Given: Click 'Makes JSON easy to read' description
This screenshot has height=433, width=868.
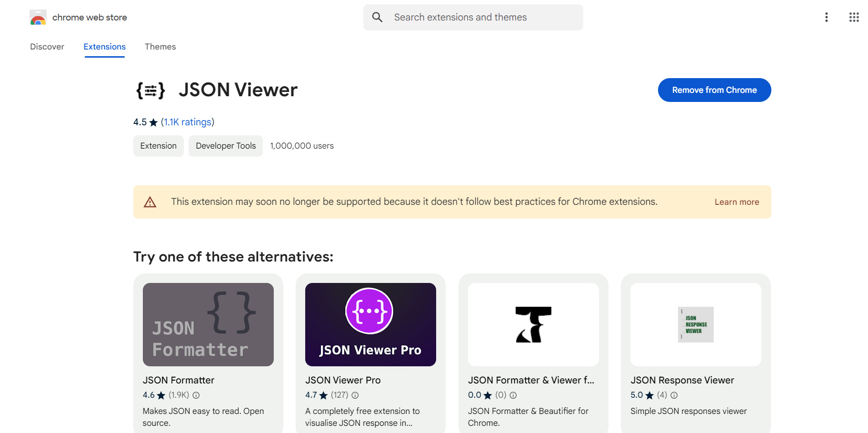Looking at the screenshot, I should pyautogui.click(x=203, y=417).
